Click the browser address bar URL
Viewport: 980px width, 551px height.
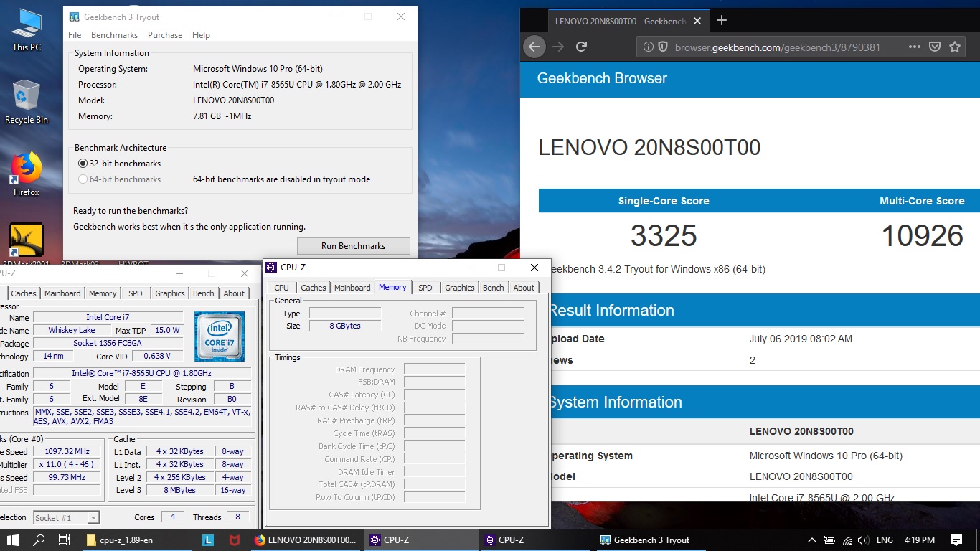778,47
